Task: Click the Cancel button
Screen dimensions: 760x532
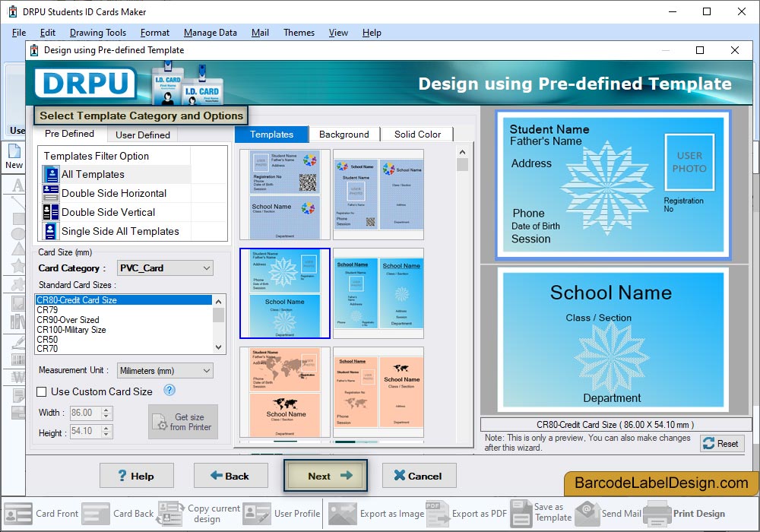Action: click(419, 476)
